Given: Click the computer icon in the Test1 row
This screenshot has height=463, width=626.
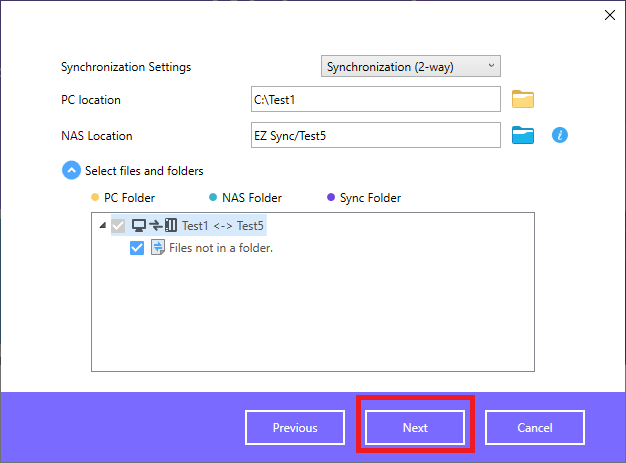Looking at the screenshot, I should pos(139,226).
